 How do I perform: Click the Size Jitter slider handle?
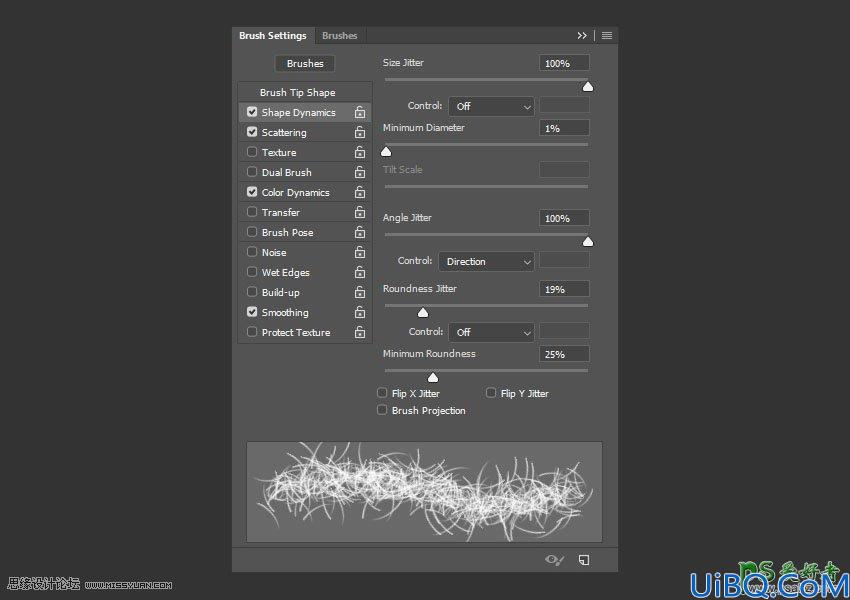pos(588,87)
